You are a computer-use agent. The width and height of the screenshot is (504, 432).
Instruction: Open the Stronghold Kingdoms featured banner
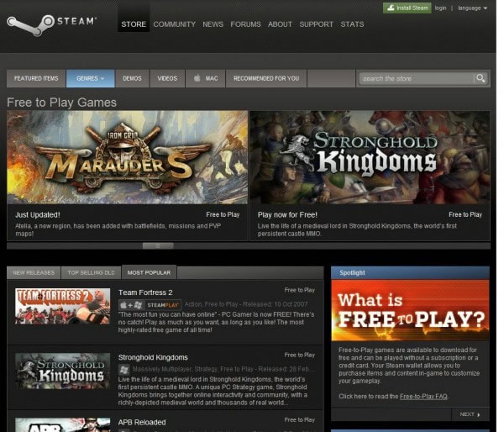[x=370, y=157]
